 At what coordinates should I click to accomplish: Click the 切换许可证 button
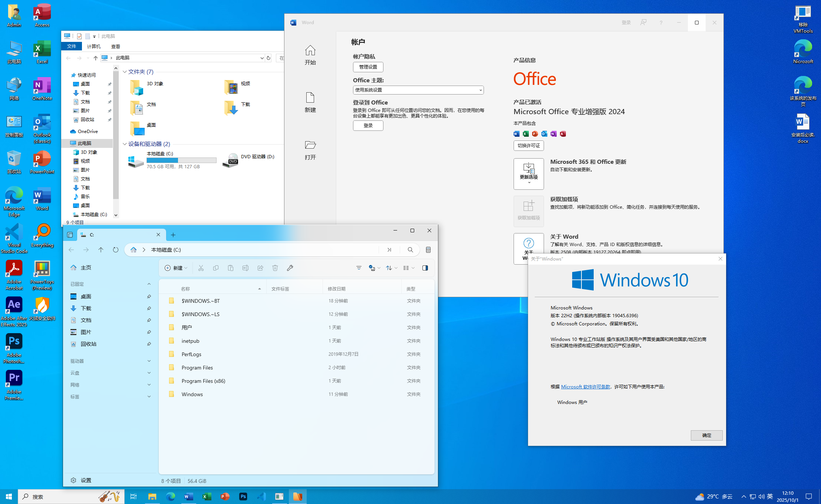click(528, 146)
